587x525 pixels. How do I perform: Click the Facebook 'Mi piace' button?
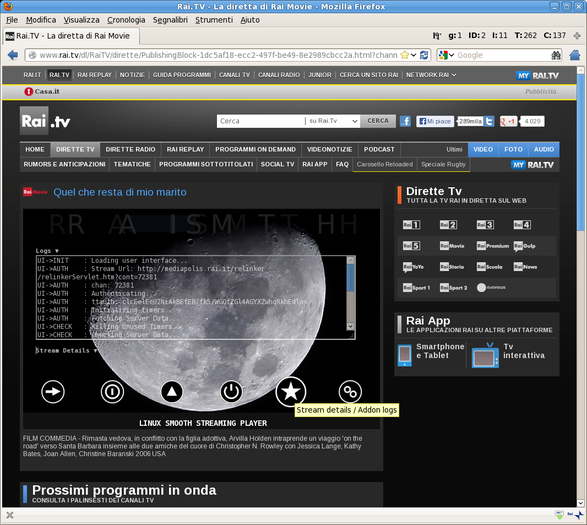tap(435, 121)
